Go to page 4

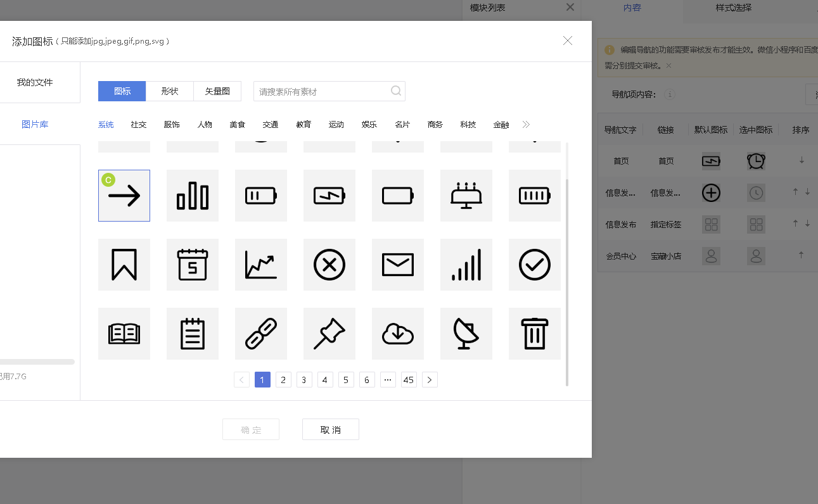pos(325,380)
